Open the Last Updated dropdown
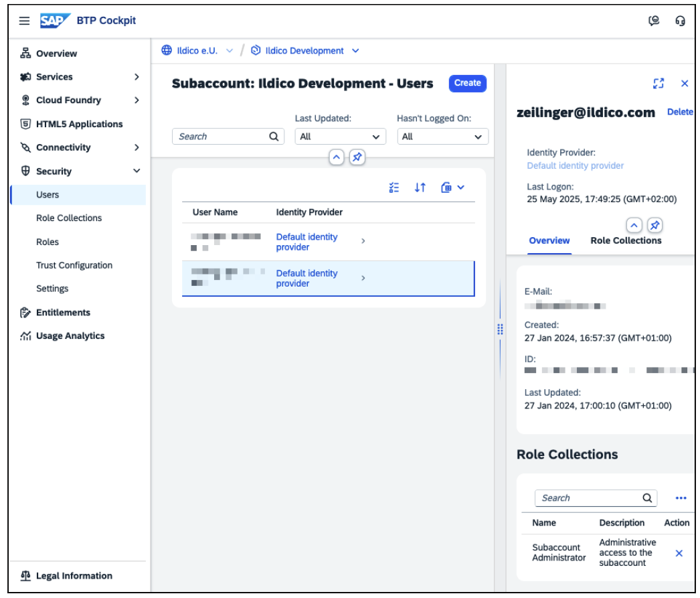The height and width of the screenshot is (598, 700). tap(341, 136)
